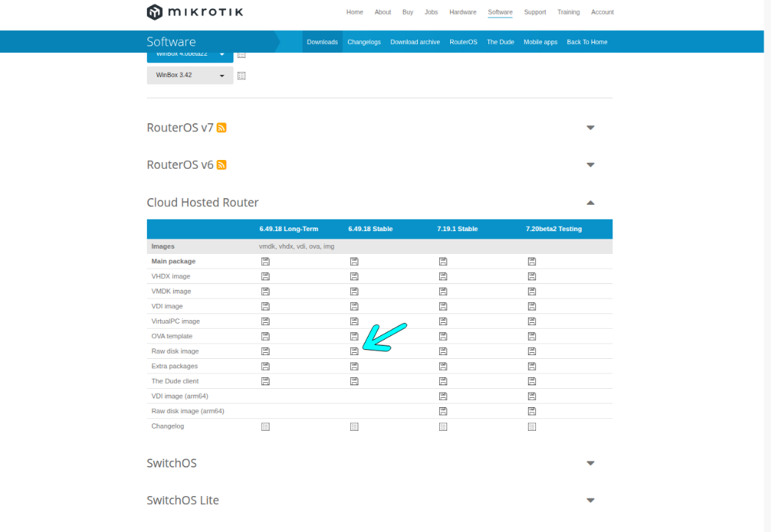Open the Support page
Image resolution: width=771 pixels, height=532 pixels.
click(535, 12)
